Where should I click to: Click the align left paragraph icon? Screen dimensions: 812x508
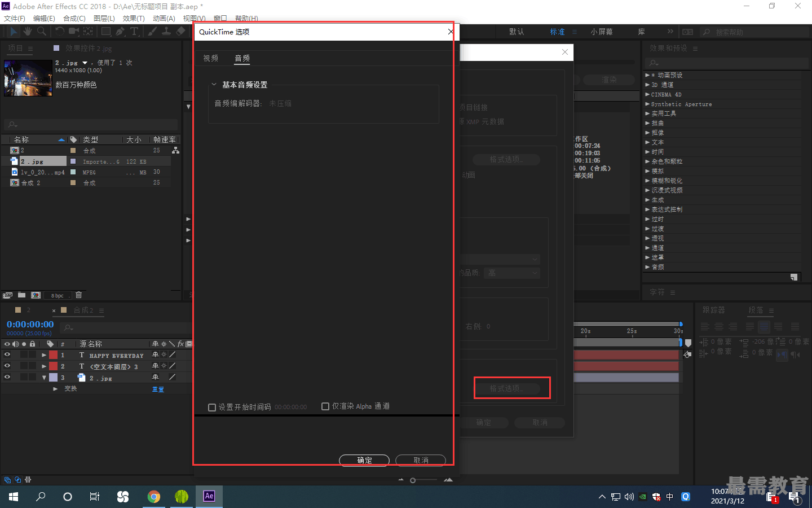tap(705, 327)
